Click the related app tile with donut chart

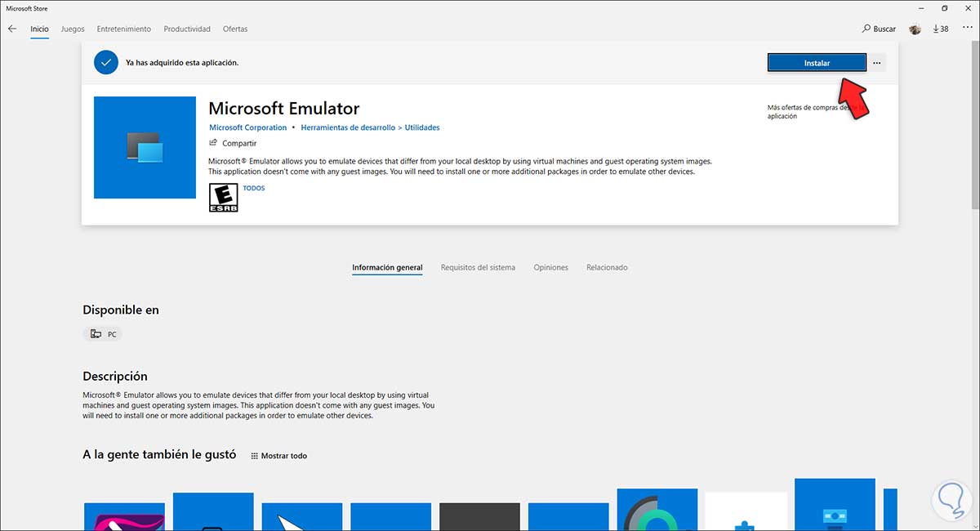[x=657, y=510]
